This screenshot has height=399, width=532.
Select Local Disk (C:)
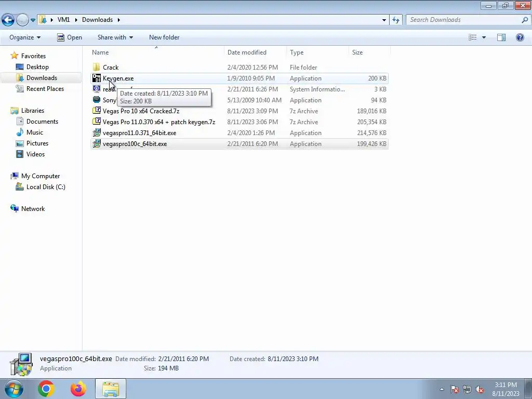coord(46,187)
